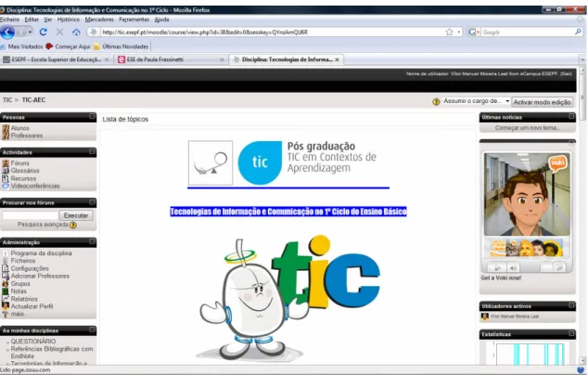Collapse the As minhas disciplinas block

92,330
